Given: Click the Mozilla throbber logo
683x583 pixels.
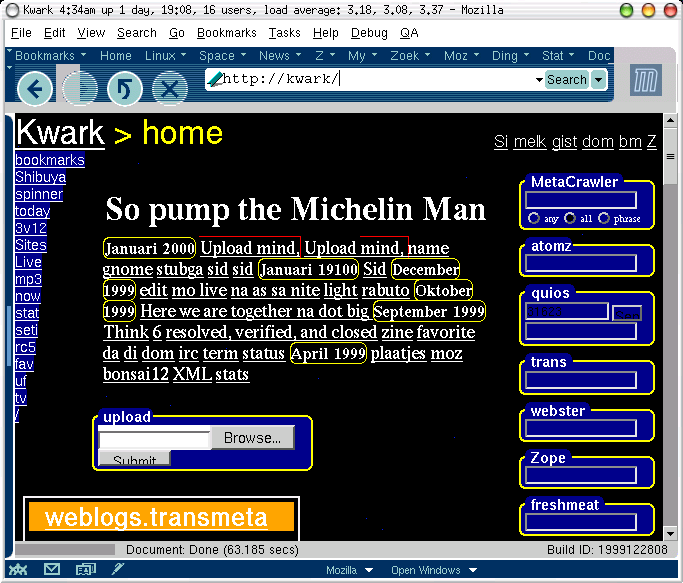Looking at the screenshot, I should 645,81.
